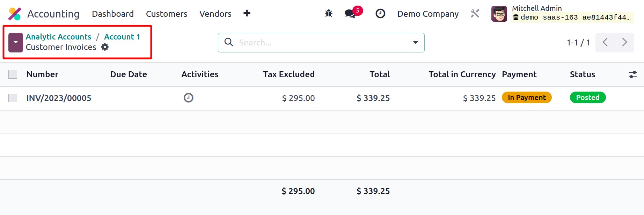Tick the select-all header checkbox

coord(13,74)
